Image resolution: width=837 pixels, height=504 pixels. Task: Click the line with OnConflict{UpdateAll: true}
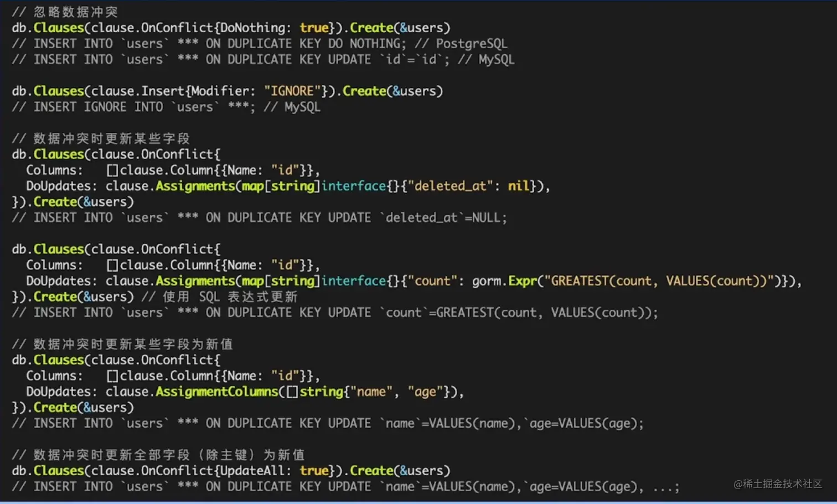point(231,470)
